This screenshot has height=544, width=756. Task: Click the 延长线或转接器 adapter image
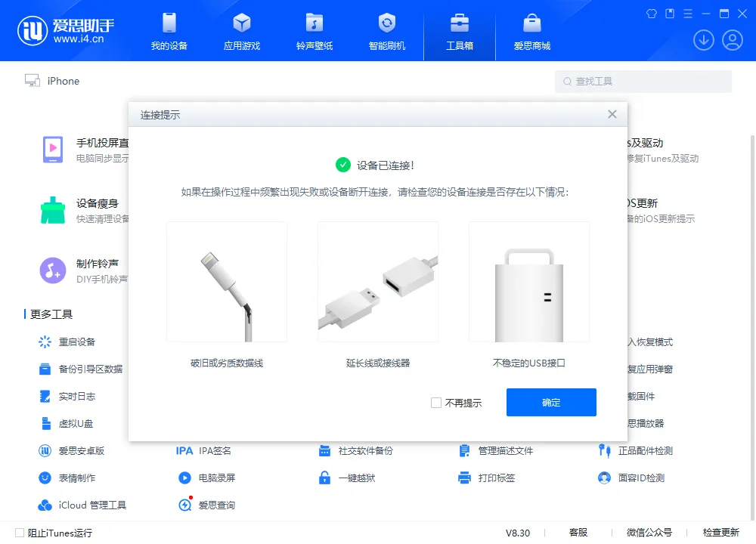[x=377, y=282]
